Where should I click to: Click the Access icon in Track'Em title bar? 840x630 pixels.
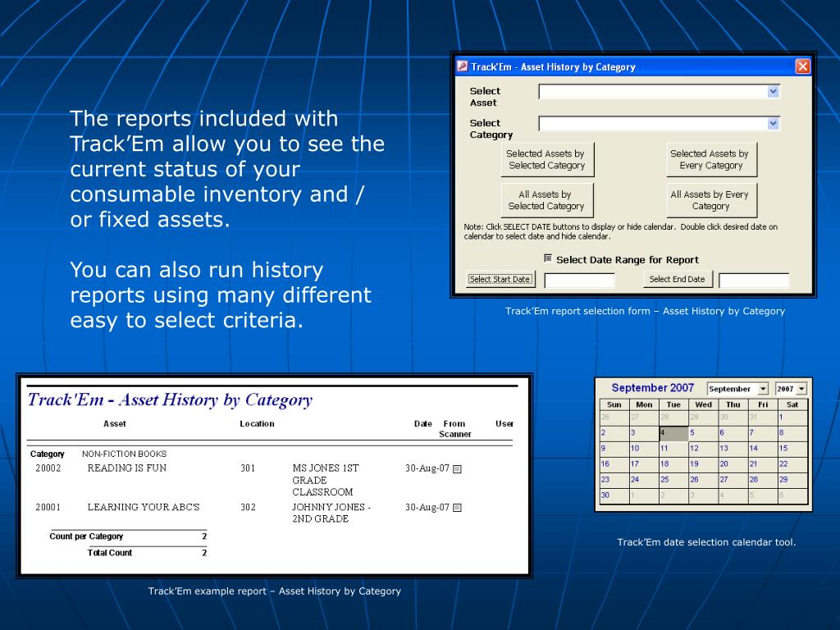[x=462, y=66]
